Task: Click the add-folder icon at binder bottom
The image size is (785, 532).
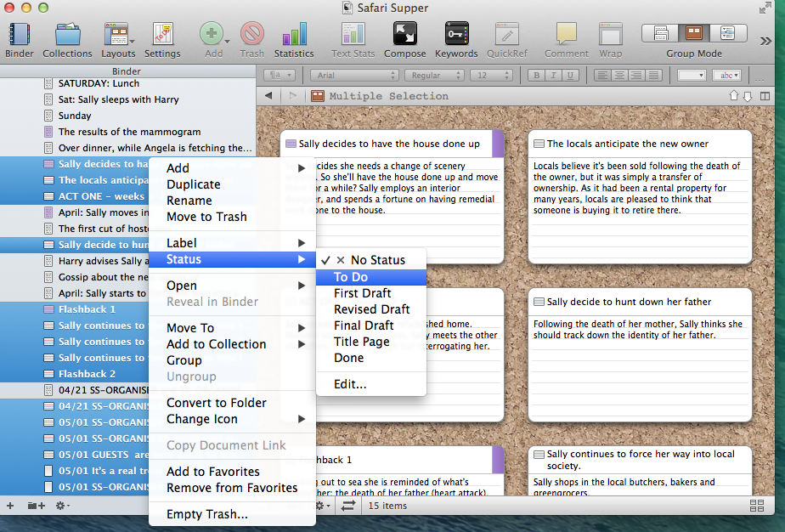Action: click(x=36, y=506)
